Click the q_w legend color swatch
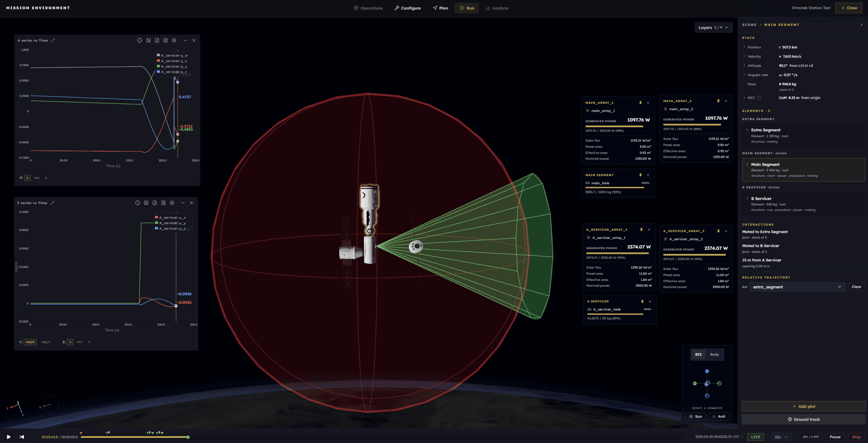Viewport: 868px width, 443px height. [x=158, y=55]
